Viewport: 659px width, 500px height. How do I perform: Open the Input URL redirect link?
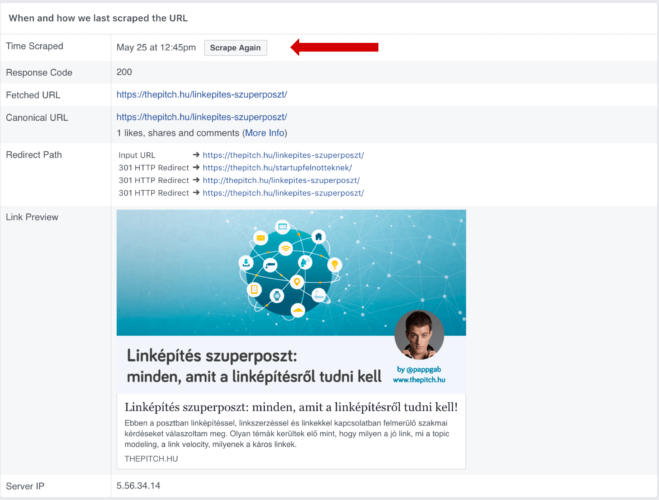pos(283,155)
